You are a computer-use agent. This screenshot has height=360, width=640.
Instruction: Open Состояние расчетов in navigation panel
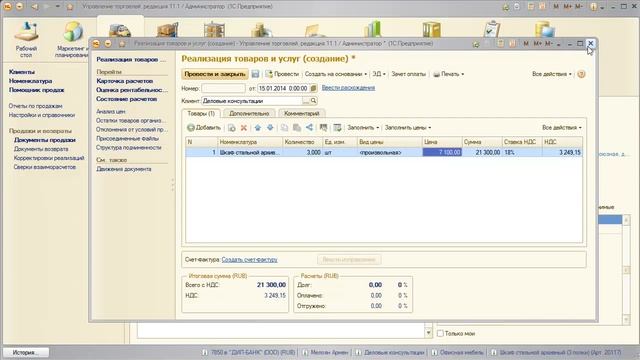click(127, 99)
